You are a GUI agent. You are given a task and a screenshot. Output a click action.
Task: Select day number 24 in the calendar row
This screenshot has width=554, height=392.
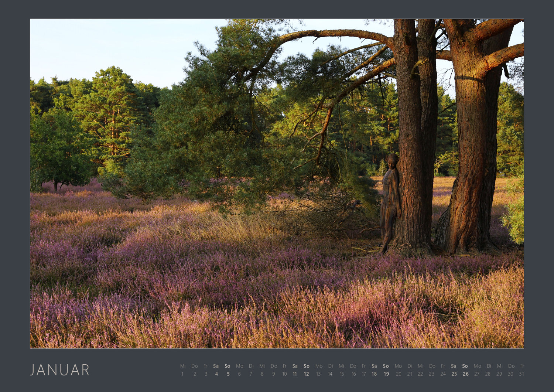point(443,374)
